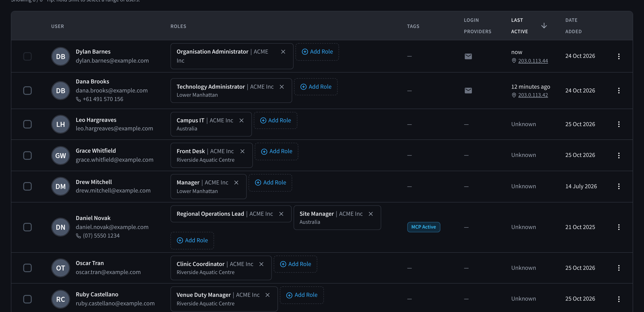Open the three-dot menu for Grace Whitfield

619,156
